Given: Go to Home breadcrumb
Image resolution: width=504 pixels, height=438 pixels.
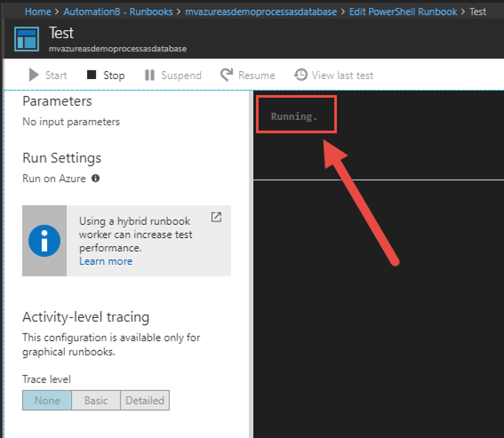Looking at the screenshot, I should click(x=38, y=11).
